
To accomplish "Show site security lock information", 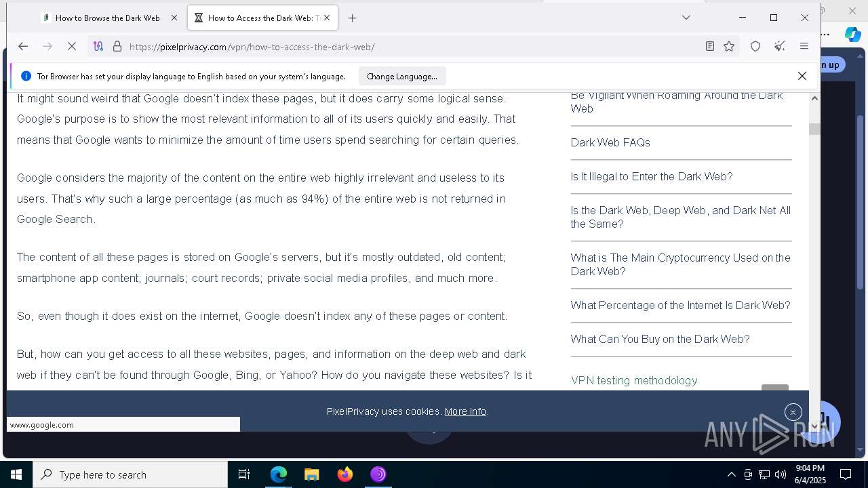I will 117,46.
